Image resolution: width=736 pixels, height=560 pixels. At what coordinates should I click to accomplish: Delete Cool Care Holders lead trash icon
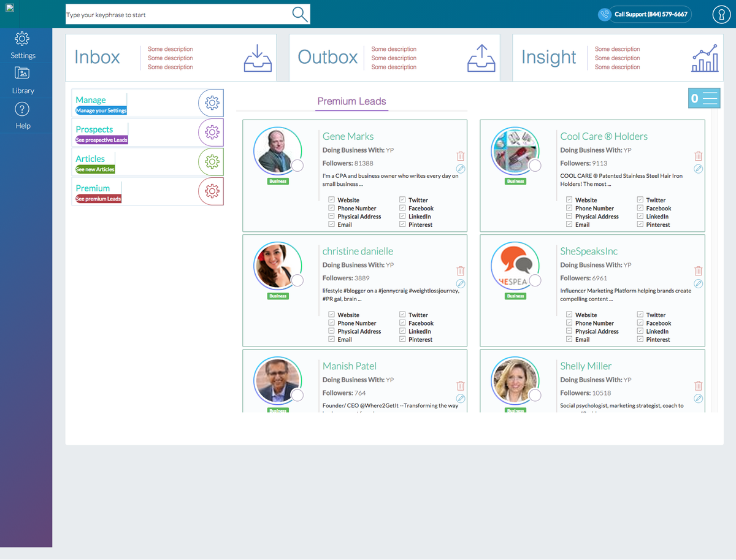click(x=698, y=156)
